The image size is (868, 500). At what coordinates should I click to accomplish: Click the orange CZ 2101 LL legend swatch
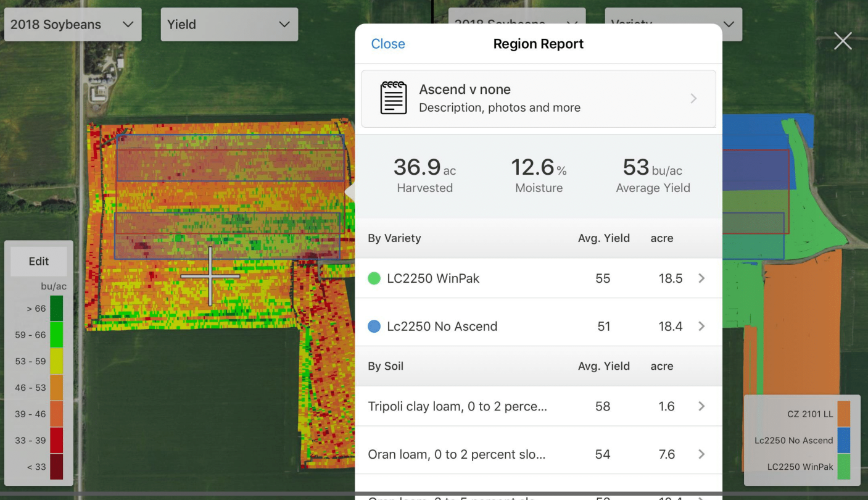843,414
